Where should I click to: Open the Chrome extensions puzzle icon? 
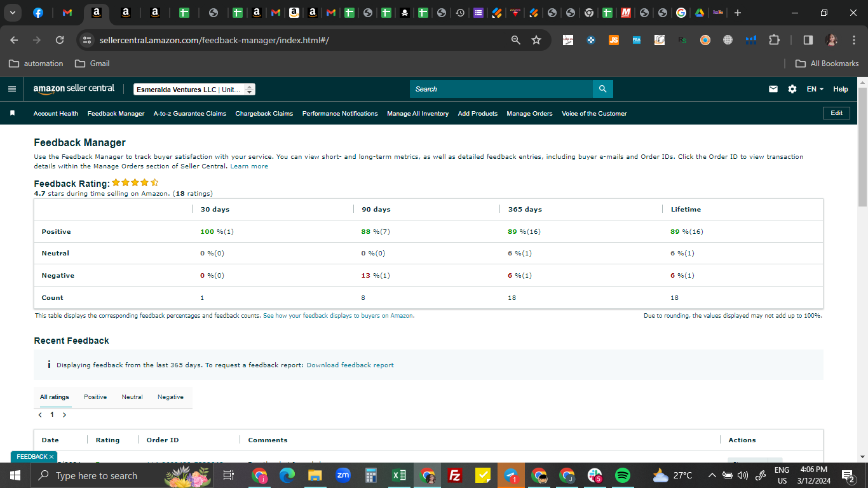coord(774,40)
